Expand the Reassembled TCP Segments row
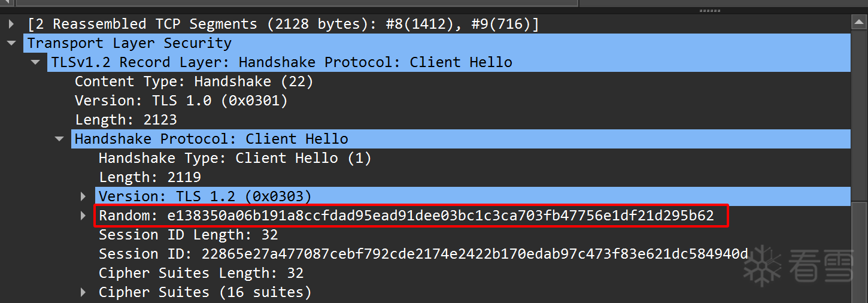Screen dimensions: 868x303 [x=11, y=25]
